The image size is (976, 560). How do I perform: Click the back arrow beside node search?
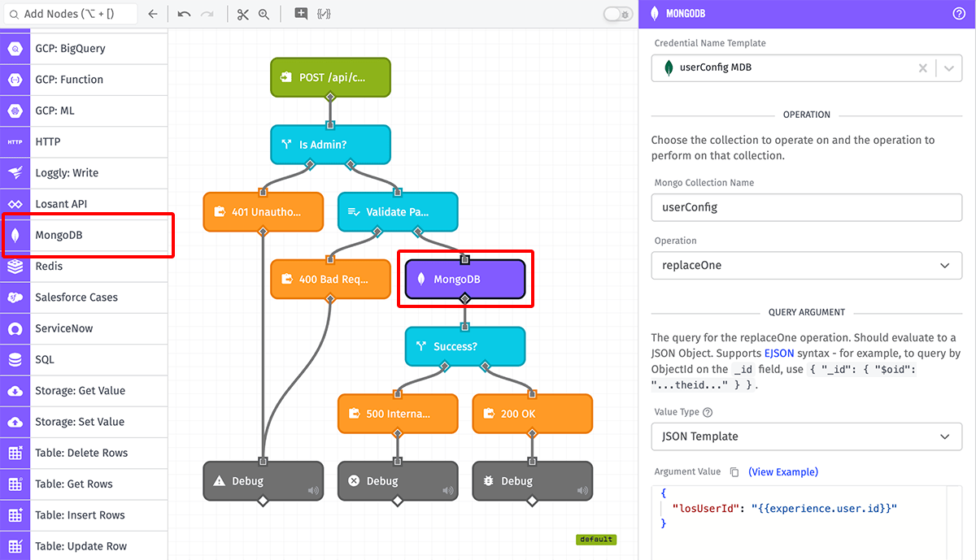pos(153,14)
